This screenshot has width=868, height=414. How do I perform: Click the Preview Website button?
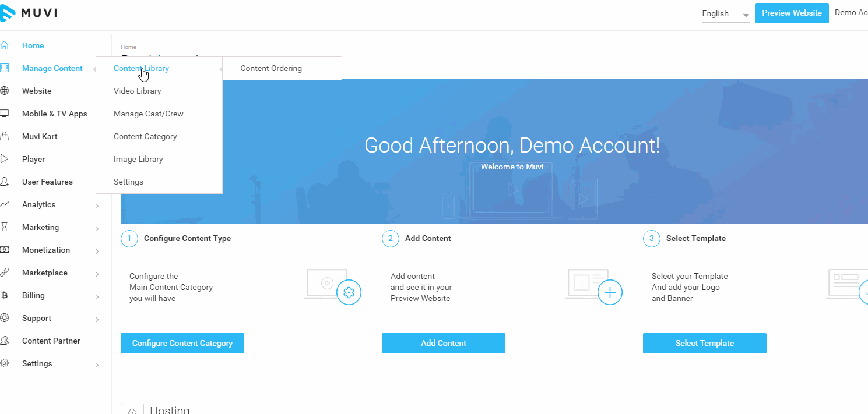[x=792, y=13]
